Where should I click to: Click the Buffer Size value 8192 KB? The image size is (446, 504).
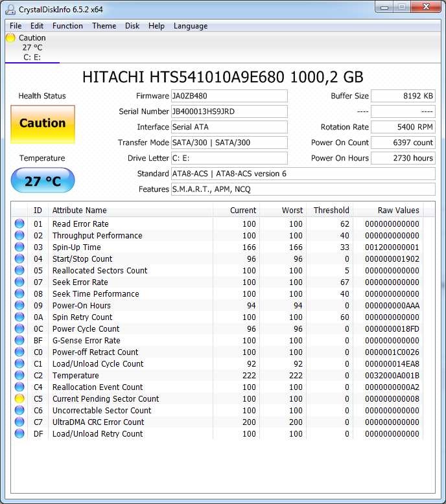point(403,96)
